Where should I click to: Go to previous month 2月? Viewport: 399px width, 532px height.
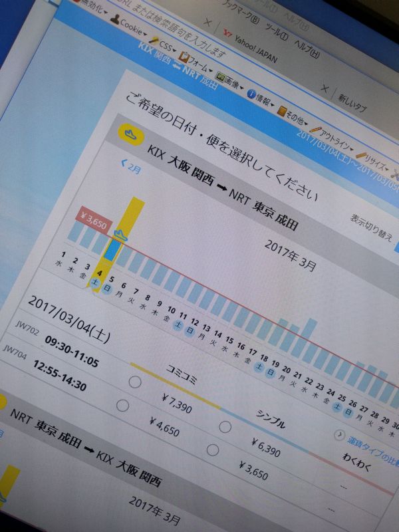[131, 167]
